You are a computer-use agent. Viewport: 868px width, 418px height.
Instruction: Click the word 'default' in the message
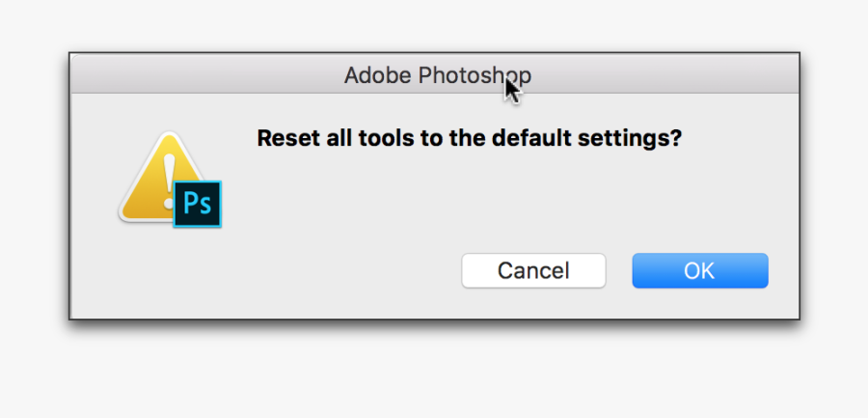click(531, 137)
